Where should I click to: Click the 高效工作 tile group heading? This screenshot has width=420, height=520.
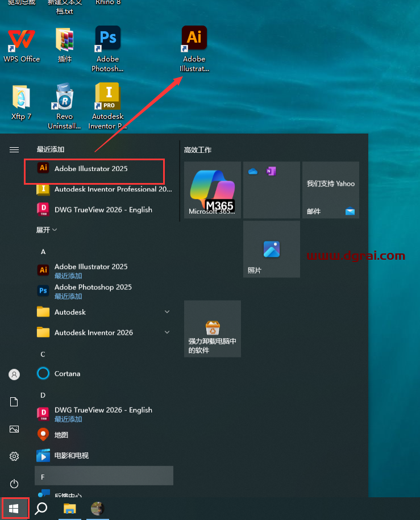198,150
